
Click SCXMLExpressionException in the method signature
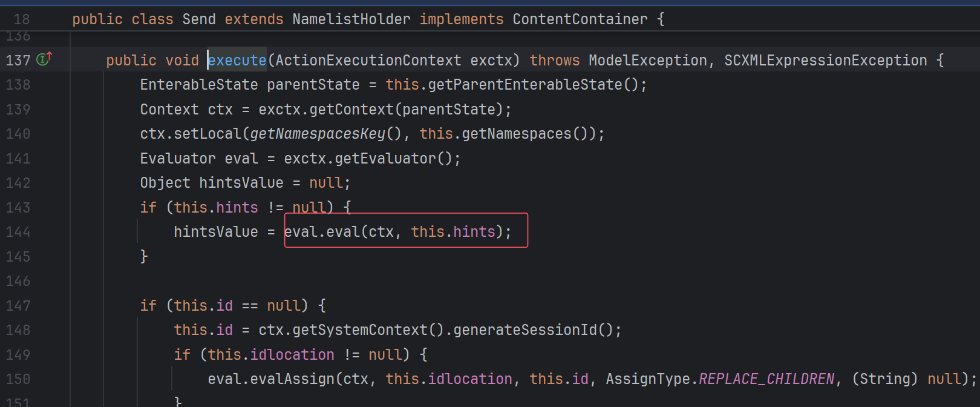click(825, 61)
